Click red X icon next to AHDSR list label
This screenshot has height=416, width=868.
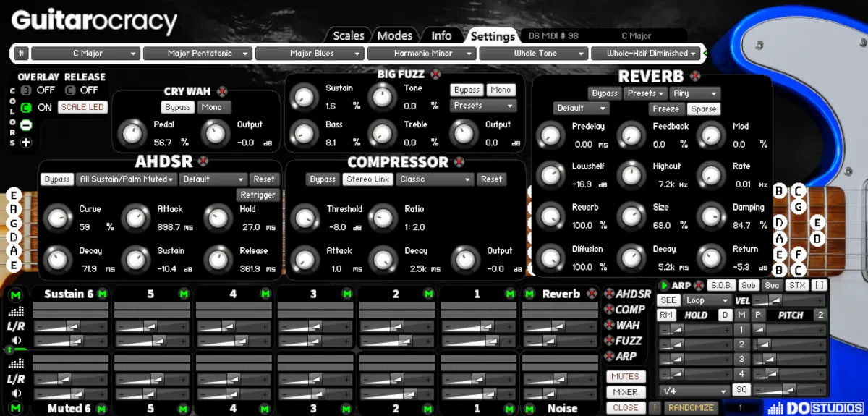(x=609, y=294)
